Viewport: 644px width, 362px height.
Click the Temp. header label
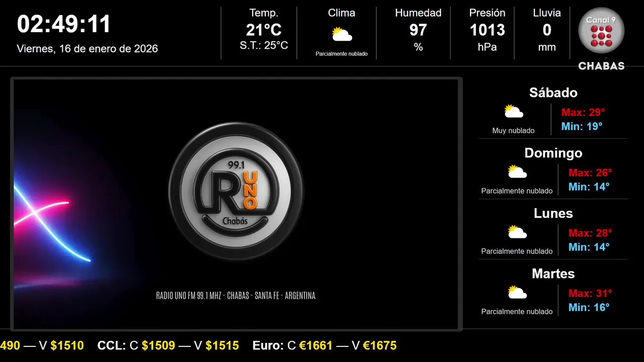pos(264,13)
